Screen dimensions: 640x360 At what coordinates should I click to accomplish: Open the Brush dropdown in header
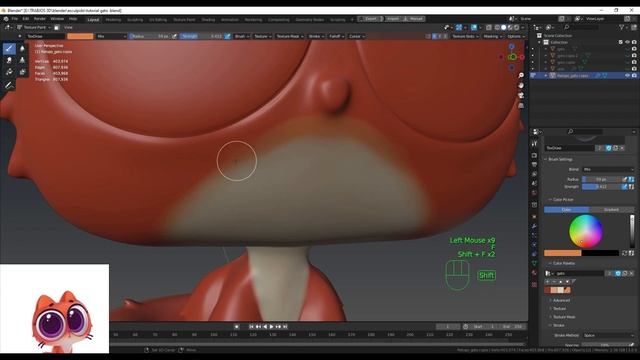point(242,36)
